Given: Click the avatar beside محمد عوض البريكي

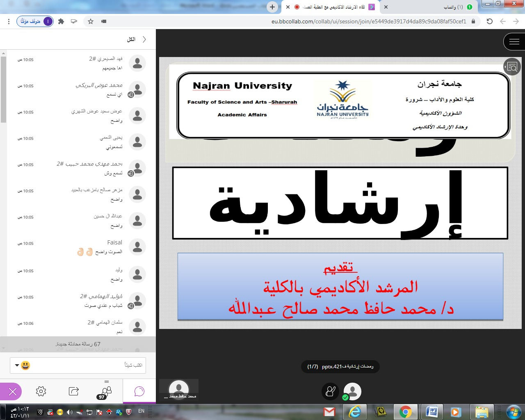Looking at the screenshot, I should pyautogui.click(x=137, y=89).
